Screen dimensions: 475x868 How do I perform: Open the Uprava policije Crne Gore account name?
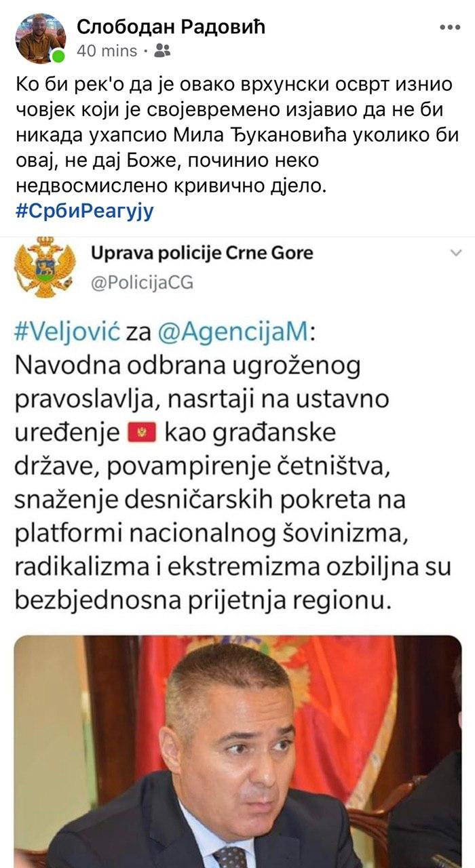(202, 254)
